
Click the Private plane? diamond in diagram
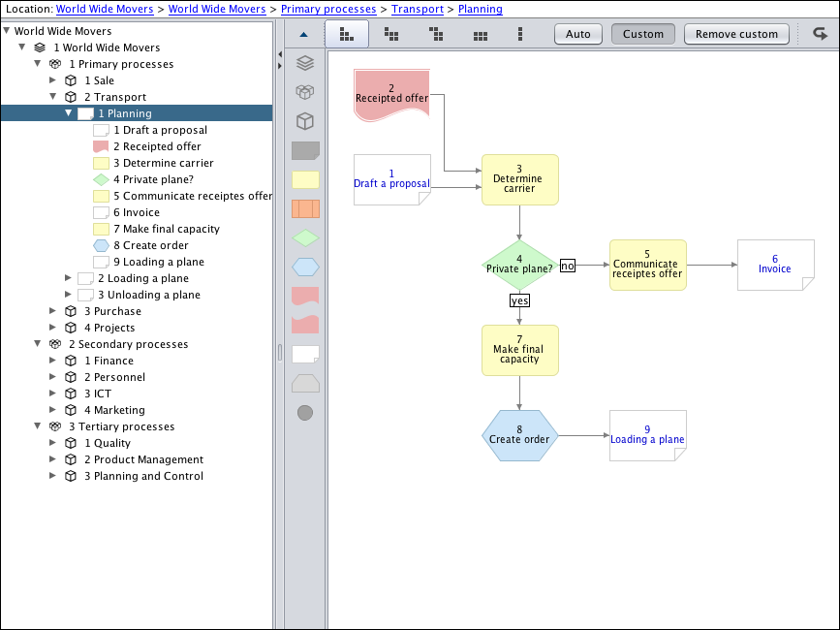(x=519, y=265)
